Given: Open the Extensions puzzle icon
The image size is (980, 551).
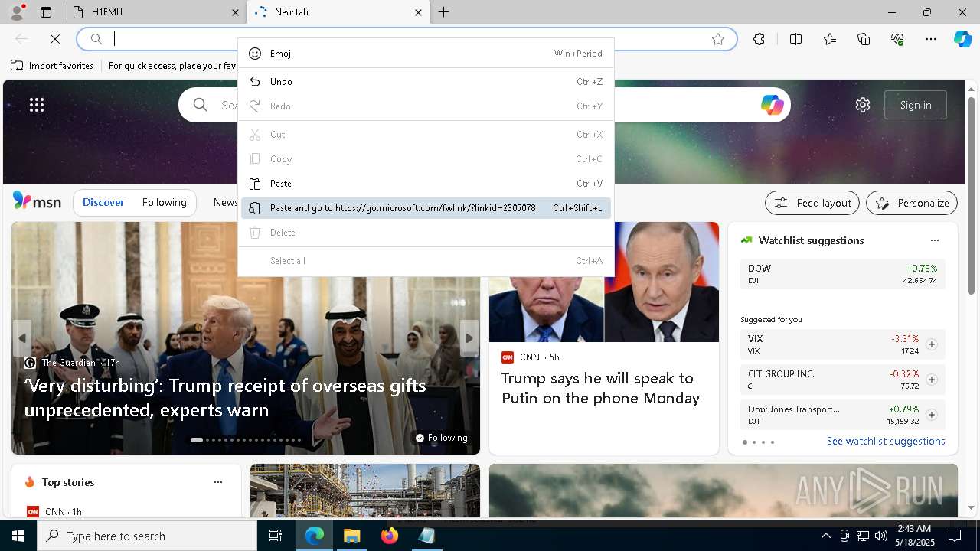Looking at the screenshot, I should (759, 39).
